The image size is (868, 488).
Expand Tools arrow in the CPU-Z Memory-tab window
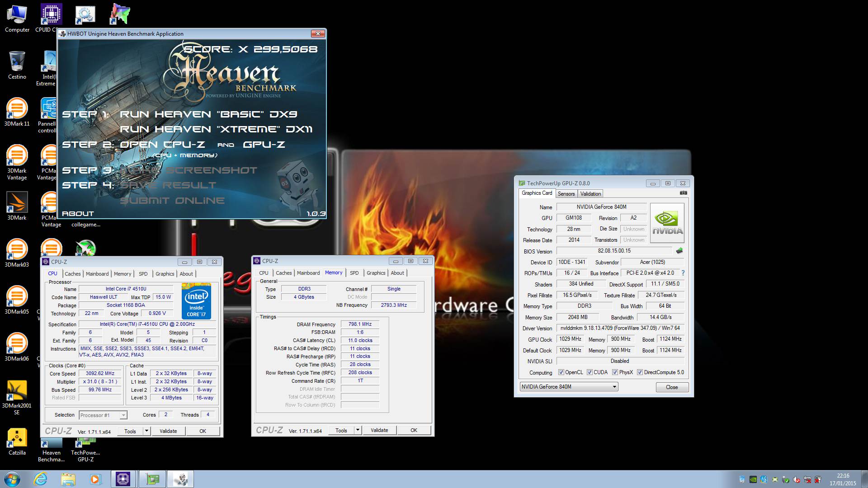click(x=358, y=430)
